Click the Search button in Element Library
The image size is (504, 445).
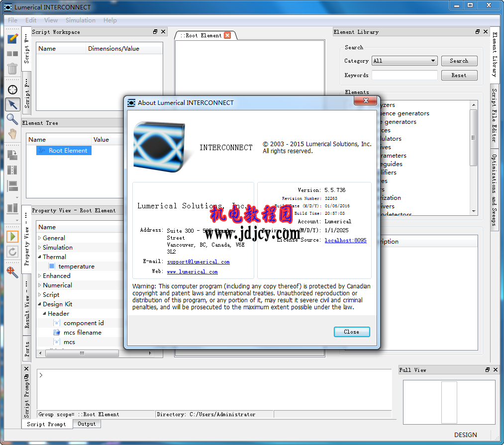(x=459, y=61)
